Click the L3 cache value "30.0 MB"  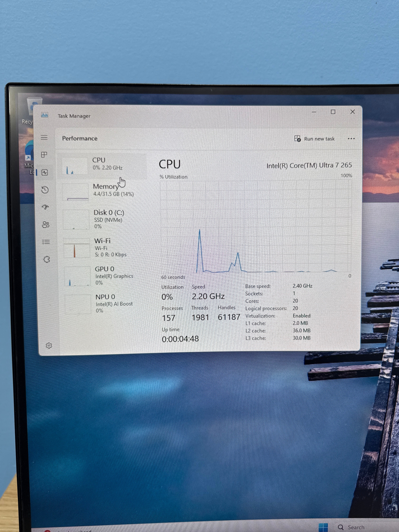click(x=301, y=338)
